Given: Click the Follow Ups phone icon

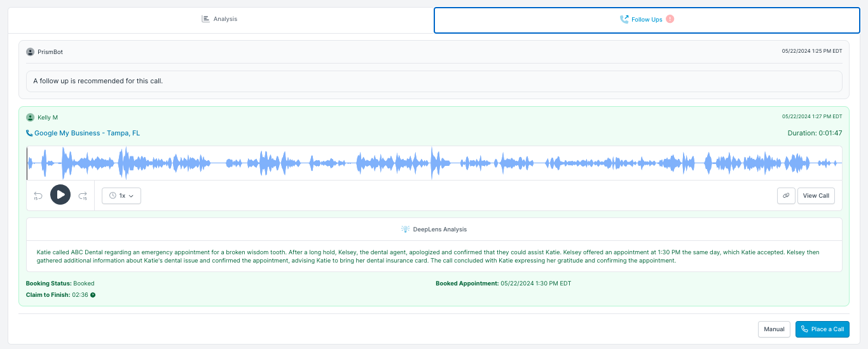Looking at the screenshot, I should [x=624, y=20].
